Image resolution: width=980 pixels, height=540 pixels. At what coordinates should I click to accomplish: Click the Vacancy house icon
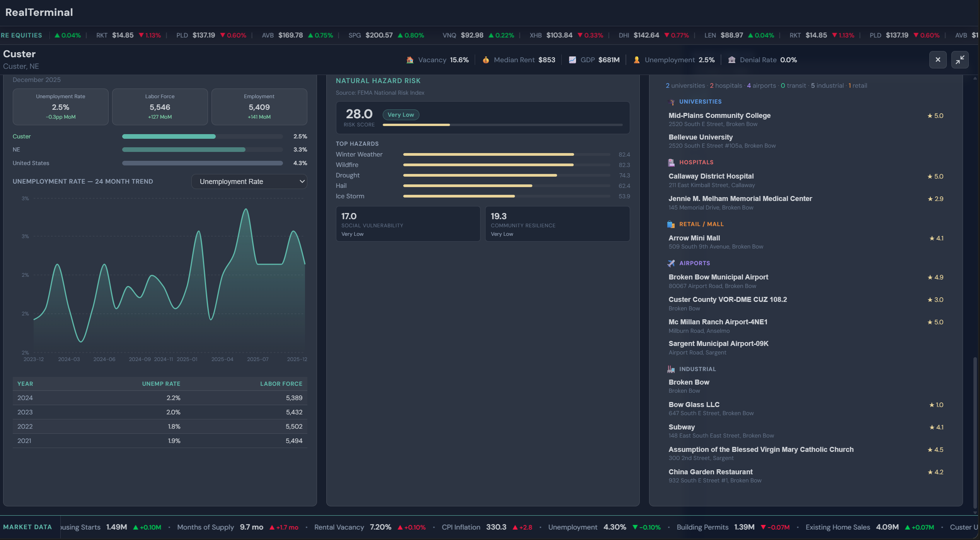click(x=410, y=60)
